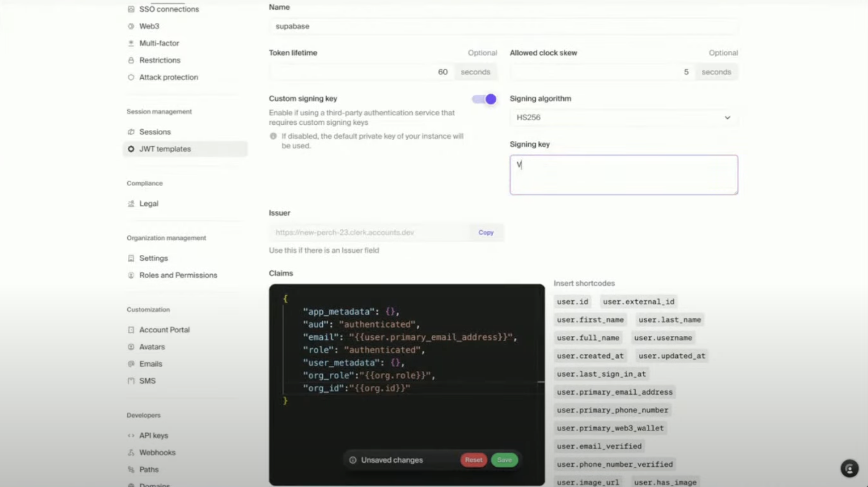Screen dimensions: 868x487
Task: Open the support chat bubble icon
Action: (x=850, y=469)
